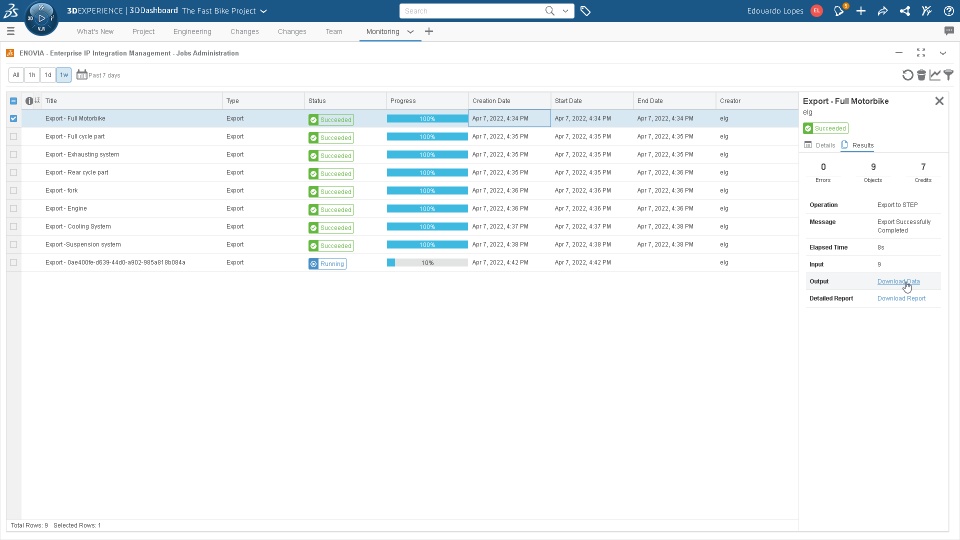
Task: Click the Download Report link
Action: [901, 299]
